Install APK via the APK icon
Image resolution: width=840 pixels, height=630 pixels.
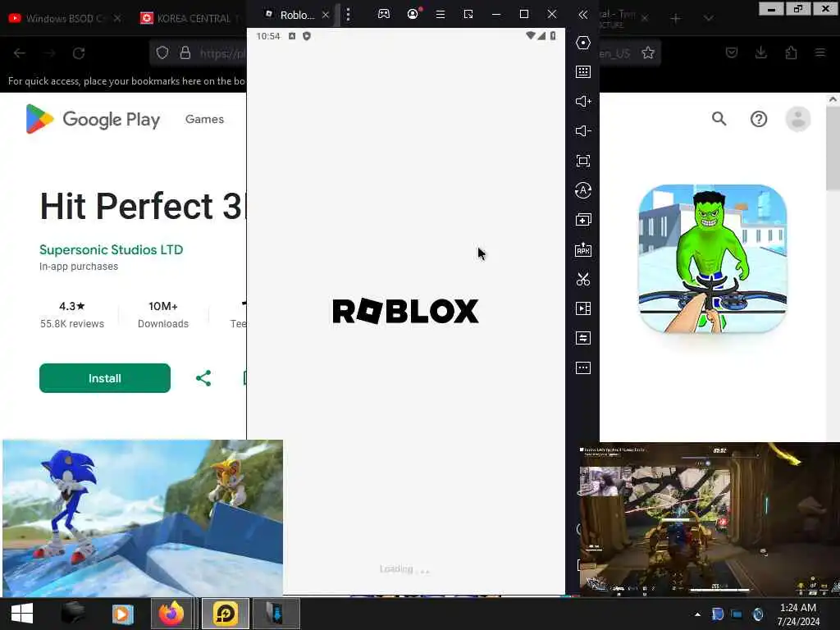(583, 249)
